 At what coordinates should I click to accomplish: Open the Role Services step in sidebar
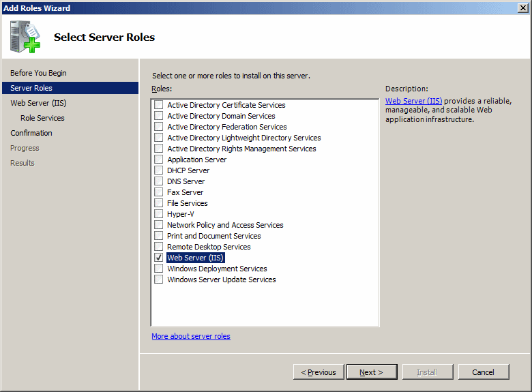(42, 118)
